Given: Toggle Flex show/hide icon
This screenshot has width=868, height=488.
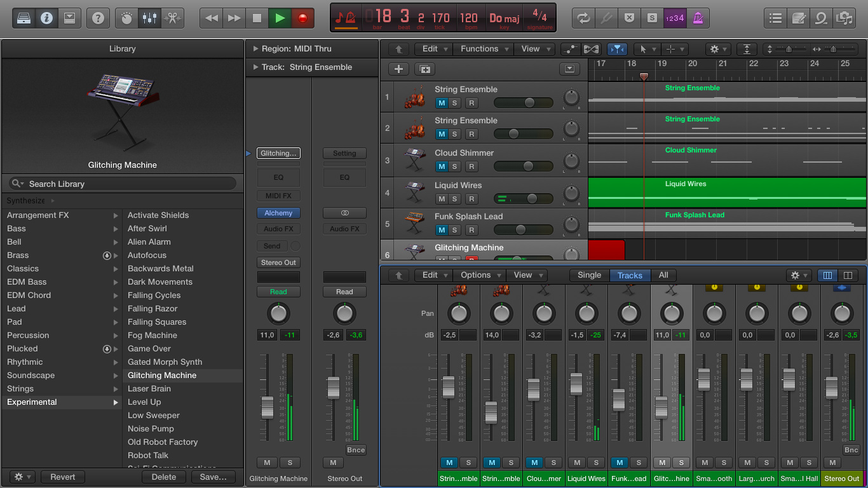Looking at the screenshot, I should pos(591,49).
